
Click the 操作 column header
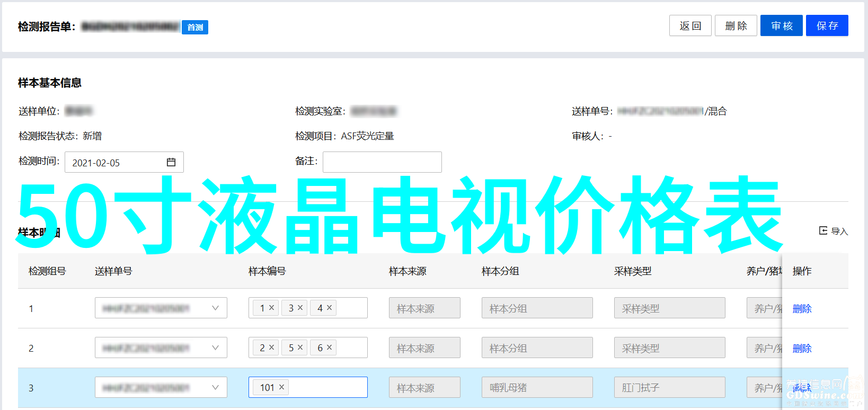click(802, 271)
